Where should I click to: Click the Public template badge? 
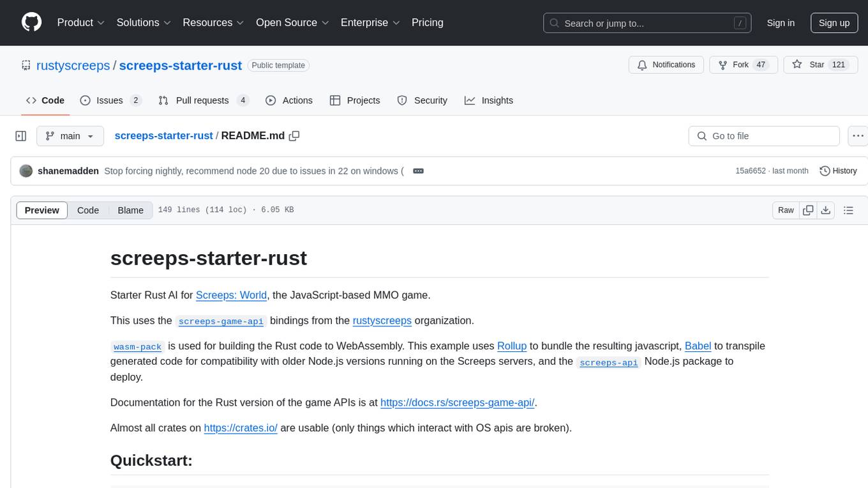pyautogui.click(x=278, y=65)
